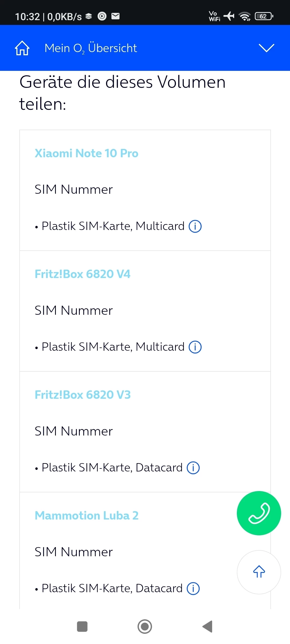The image size is (290, 644).
Task: Open Fritz!Box 6820 V4 device link
Action: pyautogui.click(x=82, y=274)
